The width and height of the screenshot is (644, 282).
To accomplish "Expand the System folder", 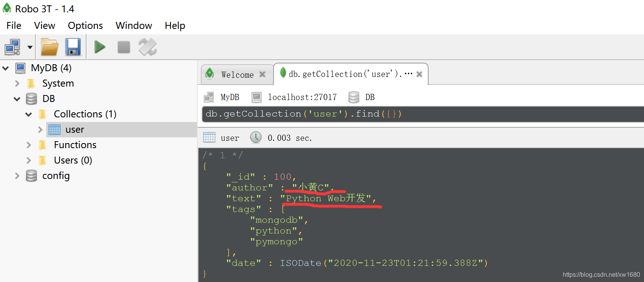I will tap(17, 83).
